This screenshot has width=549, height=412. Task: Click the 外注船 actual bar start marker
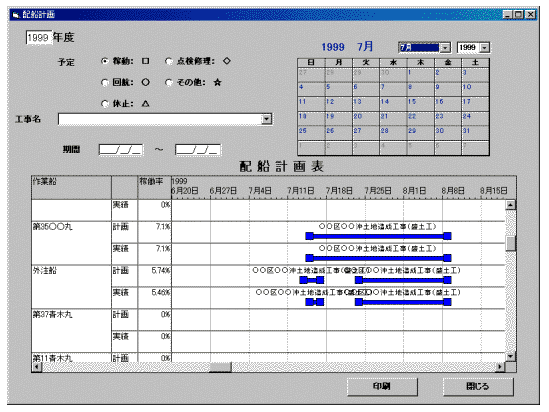310,302
